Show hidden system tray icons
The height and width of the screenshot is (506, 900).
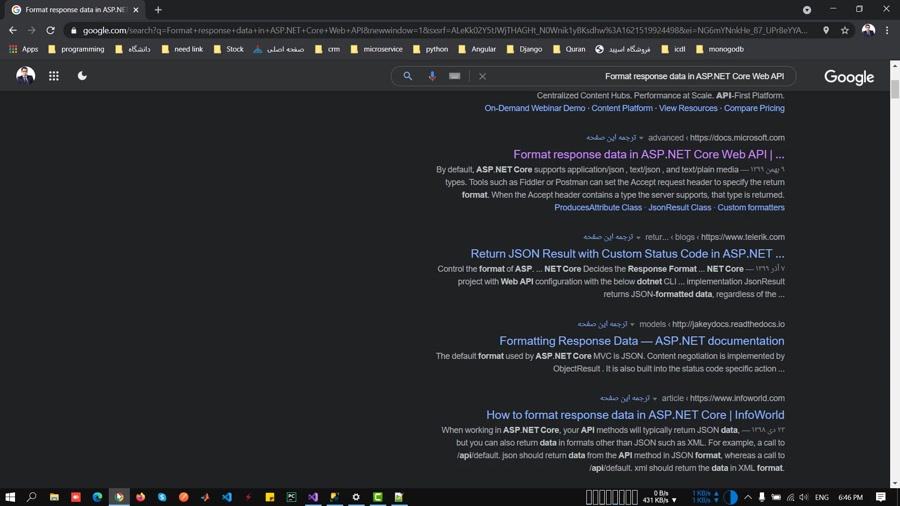748,497
